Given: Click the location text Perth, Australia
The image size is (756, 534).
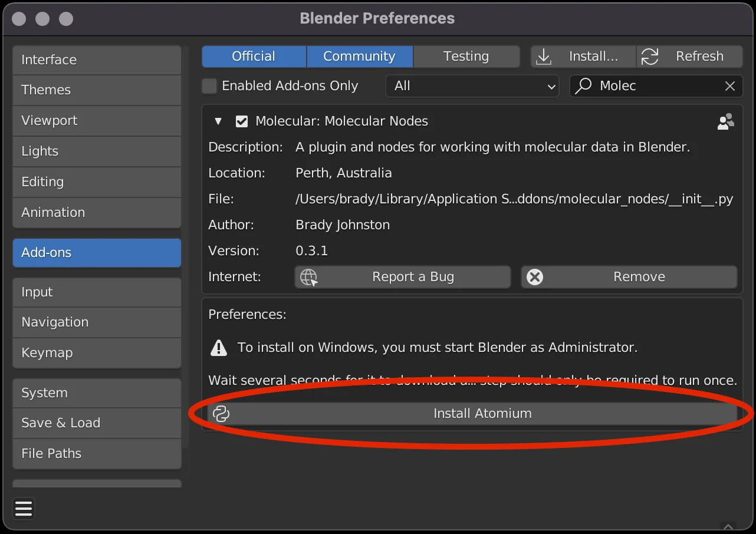Looking at the screenshot, I should (x=344, y=173).
